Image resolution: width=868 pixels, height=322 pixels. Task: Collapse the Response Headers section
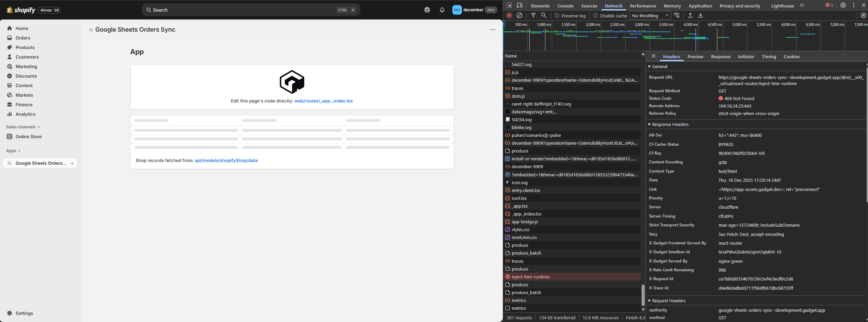(670, 125)
